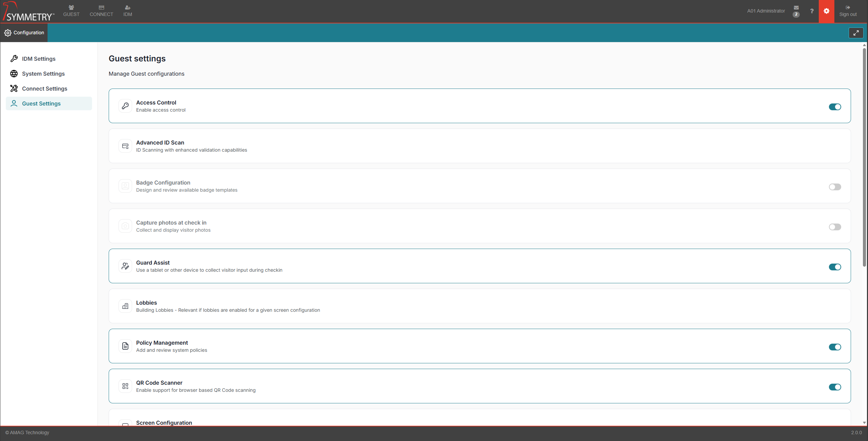Image resolution: width=868 pixels, height=441 pixels.
Task: Open the help question mark icon
Action: coord(812,11)
